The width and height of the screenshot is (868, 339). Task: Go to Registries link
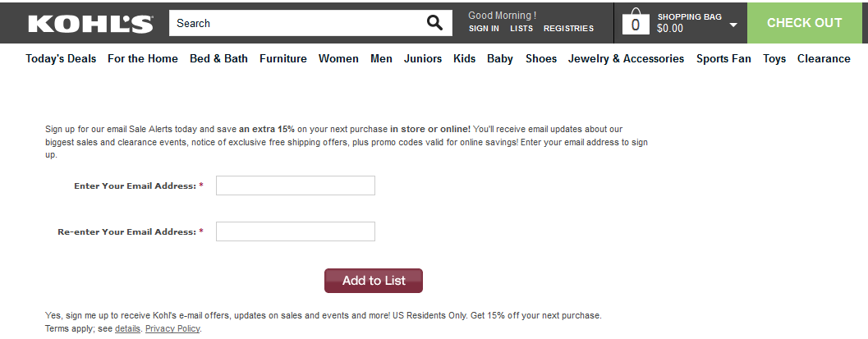(568, 29)
